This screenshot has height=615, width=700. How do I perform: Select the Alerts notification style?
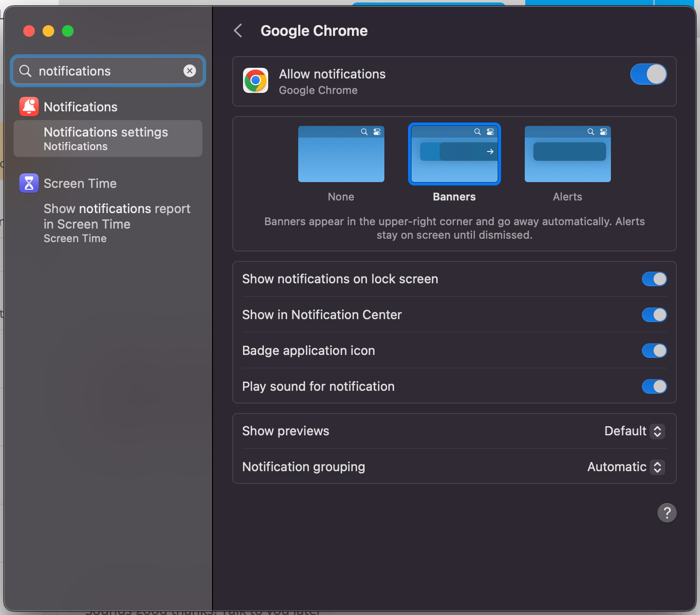point(567,154)
